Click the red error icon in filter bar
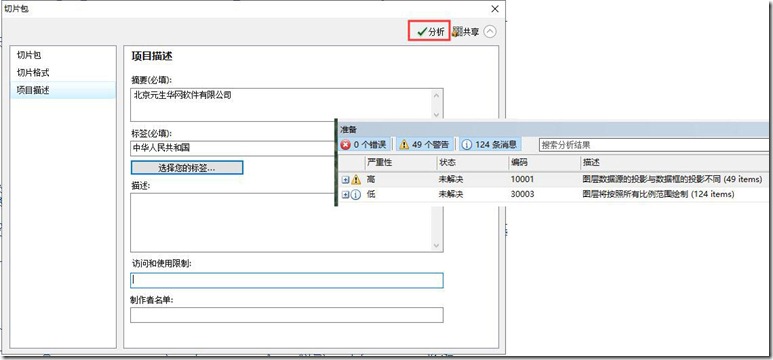The height and width of the screenshot is (360, 773). (346, 144)
